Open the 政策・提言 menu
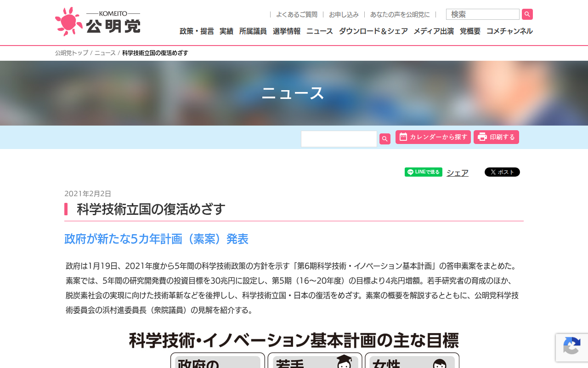Image resolution: width=588 pixels, height=368 pixels. pos(197,31)
